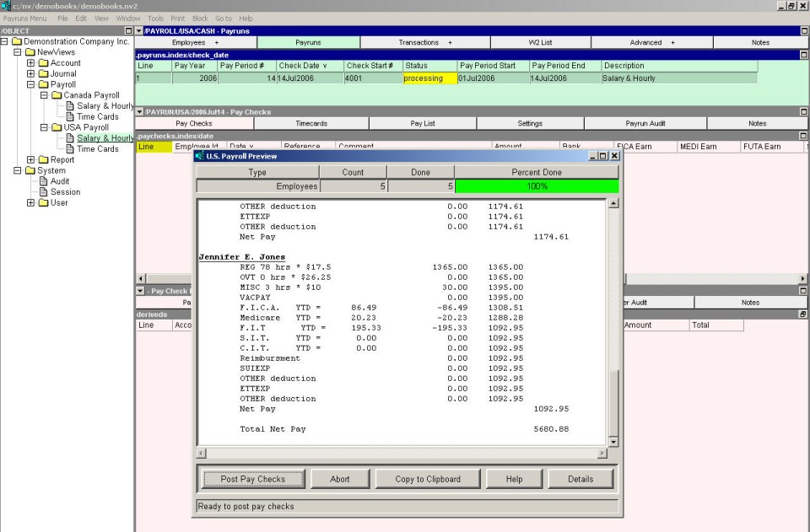Screen dimensions: 810x532
Task: Click the U.S. Payroll Preview title bar icon
Action: pyautogui.click(x=200, y=156)
